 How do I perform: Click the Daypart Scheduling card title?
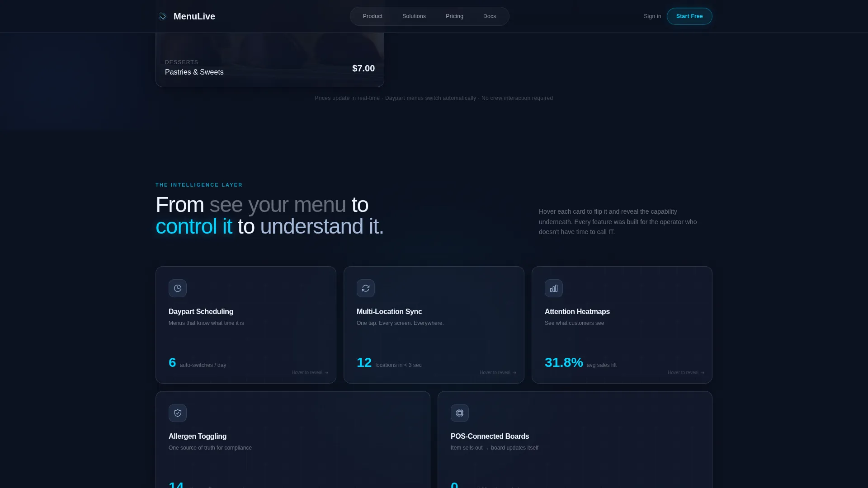pyautogui.click(x=201, y=311)
